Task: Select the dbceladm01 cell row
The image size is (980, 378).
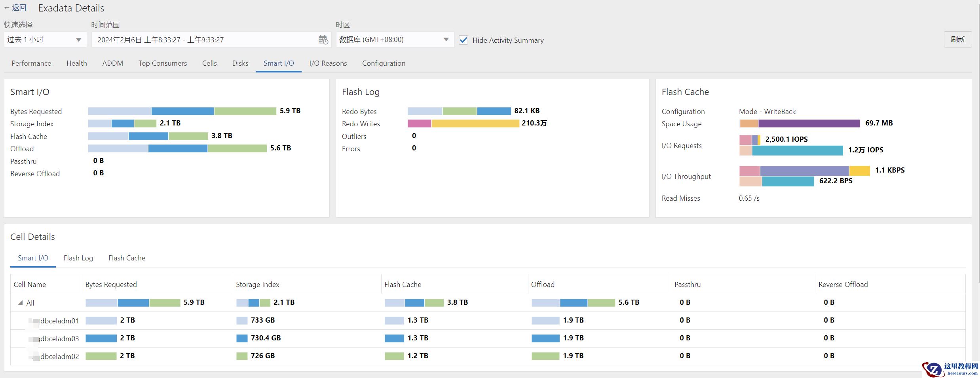Action: click(x=59, y=321)
